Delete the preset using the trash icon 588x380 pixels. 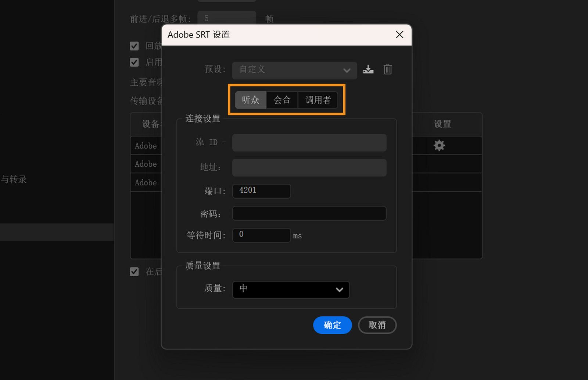point(387,69)
